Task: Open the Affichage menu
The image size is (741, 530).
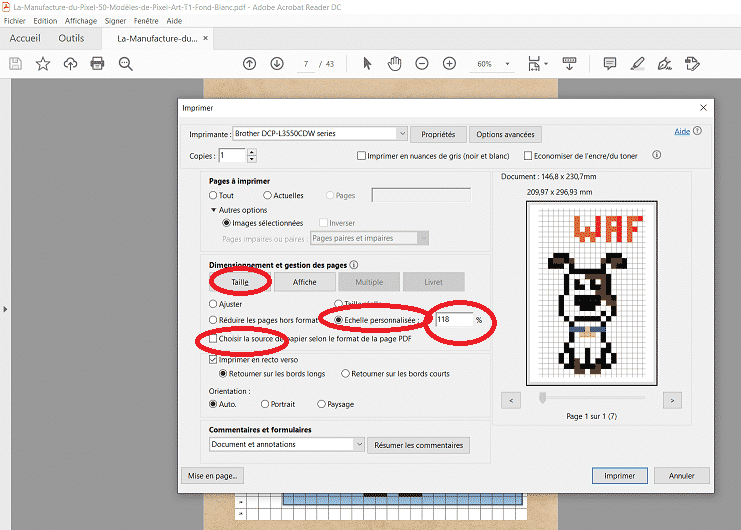Action: coord(81,21)
